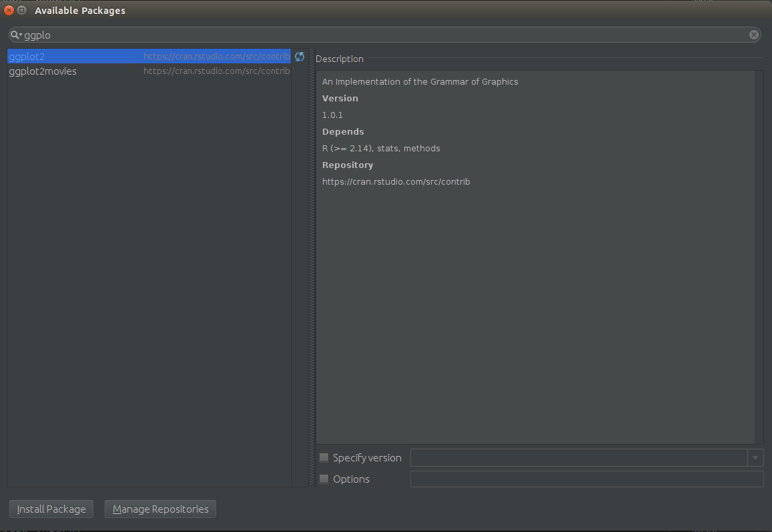Viewport: 772px width, 532px height.
Task: Click the Depends value text
Action: pyautogui.click(x=381, y=148)
